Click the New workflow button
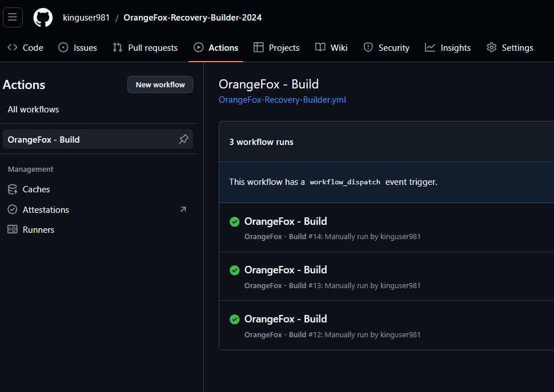Viewport: 554px width, 392px height. pos(160,84)
